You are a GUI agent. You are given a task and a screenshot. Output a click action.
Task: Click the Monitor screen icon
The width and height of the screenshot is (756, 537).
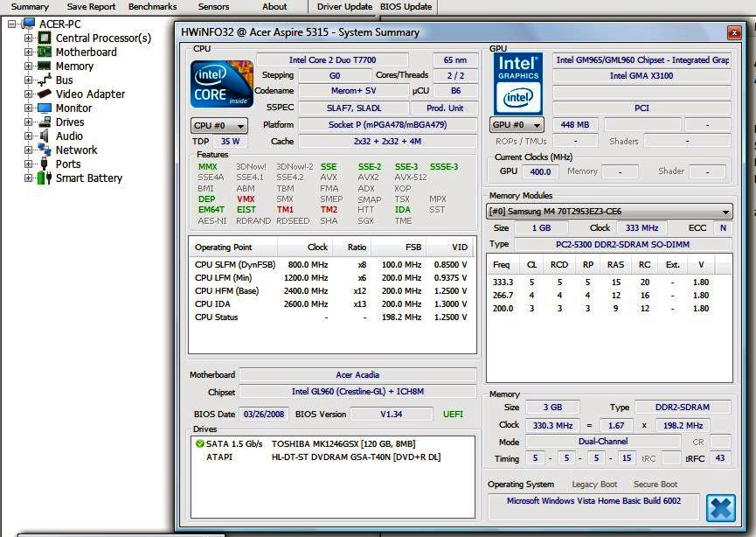[45, 108]
